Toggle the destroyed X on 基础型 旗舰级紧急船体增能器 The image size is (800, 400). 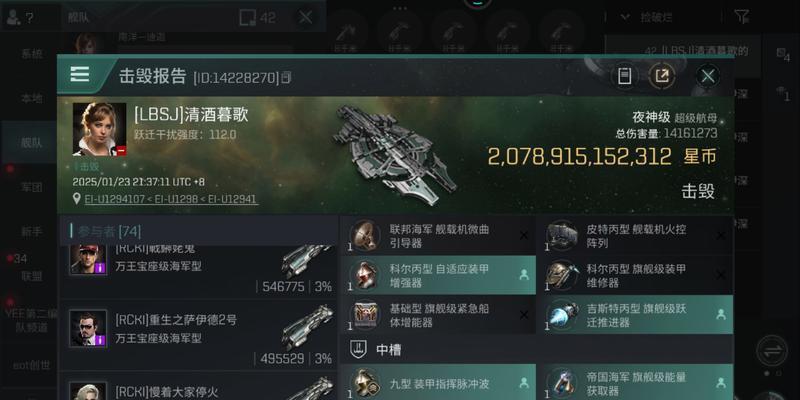(524, 315)
